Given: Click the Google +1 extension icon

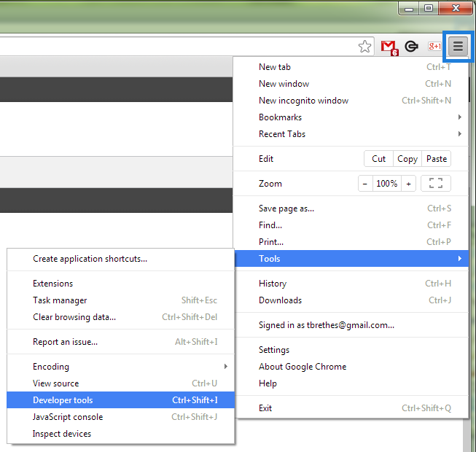Looking at the screenshot, I should (x=434, y=46).
